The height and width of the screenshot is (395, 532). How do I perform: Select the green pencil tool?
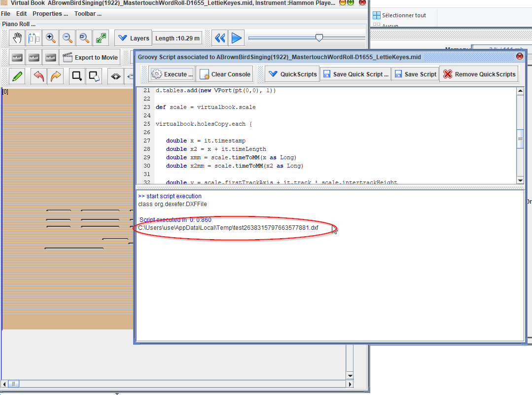17,76
